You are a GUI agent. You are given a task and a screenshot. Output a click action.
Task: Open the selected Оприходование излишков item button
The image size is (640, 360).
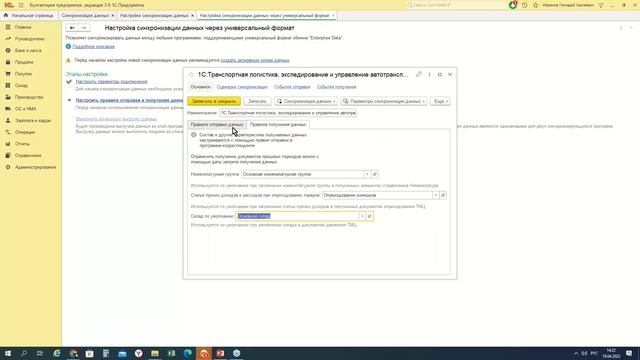[x=443, y=196]
